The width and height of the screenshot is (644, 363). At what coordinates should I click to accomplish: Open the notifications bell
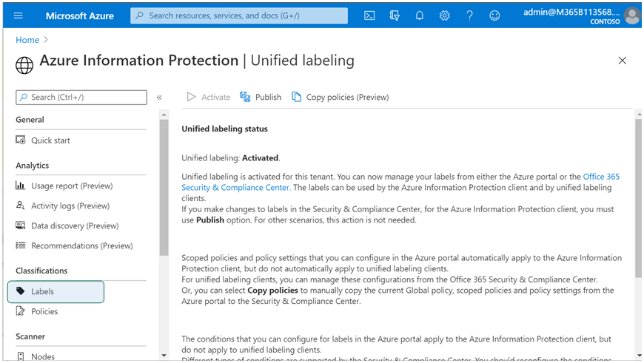[x=419, y=16]
